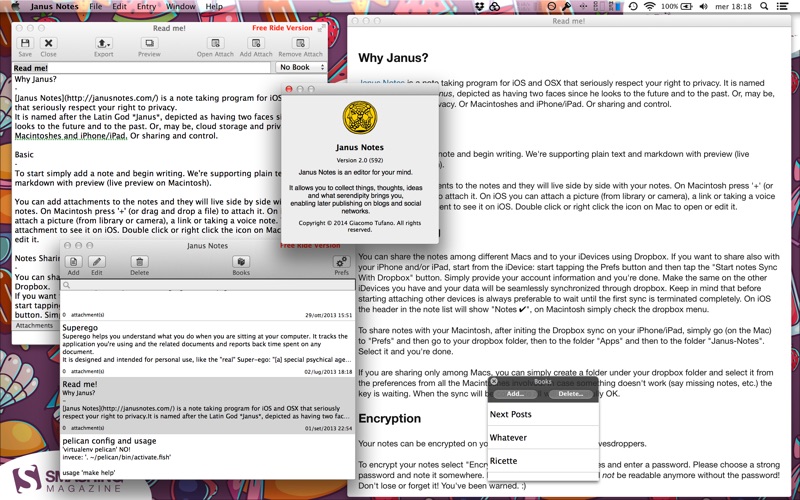
Task: Click the flashlight icon in menu bar
Action: tap(566, 6)
